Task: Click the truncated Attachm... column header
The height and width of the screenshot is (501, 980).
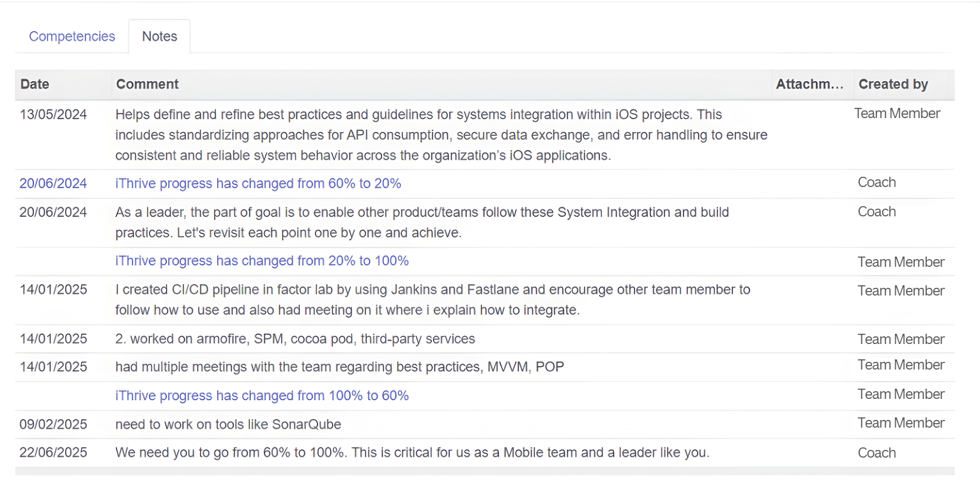Action: click(x=809, y=84)
